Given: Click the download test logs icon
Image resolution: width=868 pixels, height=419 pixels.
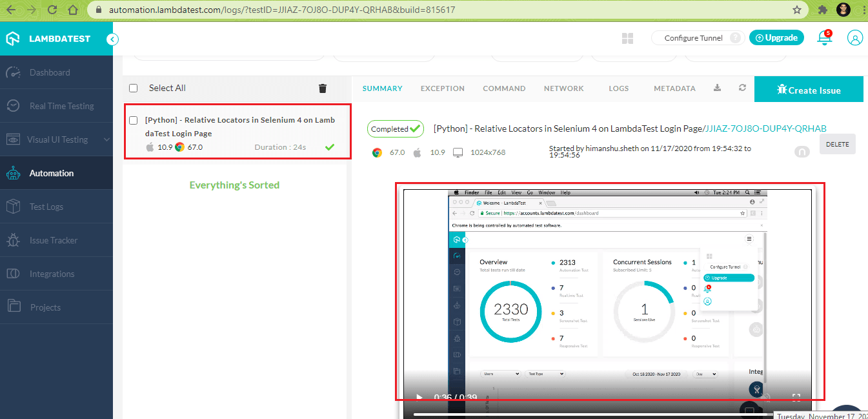Looking at the screenshot, I should coord(716,87).
